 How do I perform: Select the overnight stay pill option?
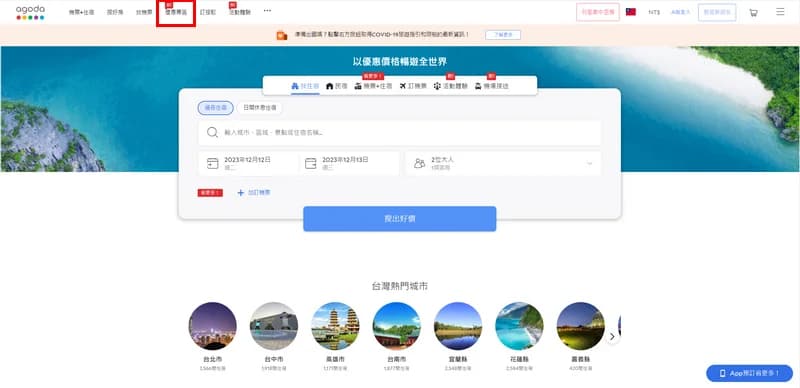click(x=215, y=108)
